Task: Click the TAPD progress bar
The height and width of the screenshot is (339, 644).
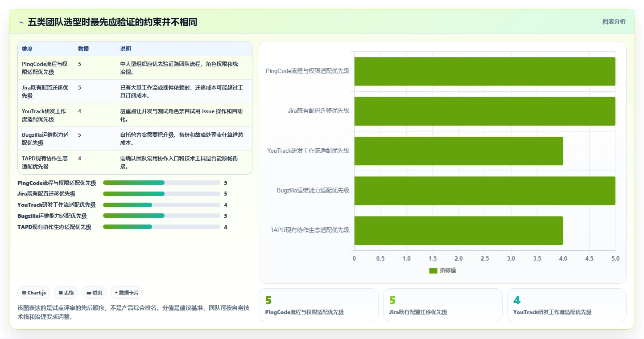Action: point(161,227)
